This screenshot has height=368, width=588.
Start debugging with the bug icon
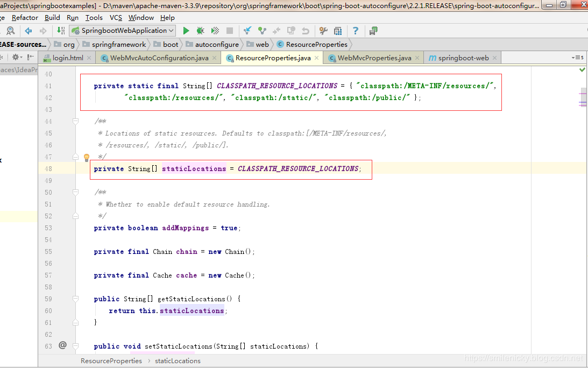point(200,31)
